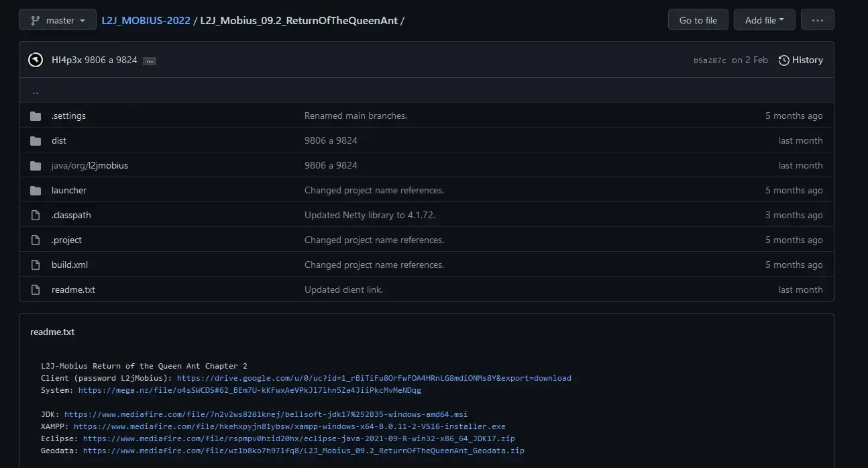Click the 'on 2 Feb' commit date
Screen dimensions: 868x468
coord(750,60)
